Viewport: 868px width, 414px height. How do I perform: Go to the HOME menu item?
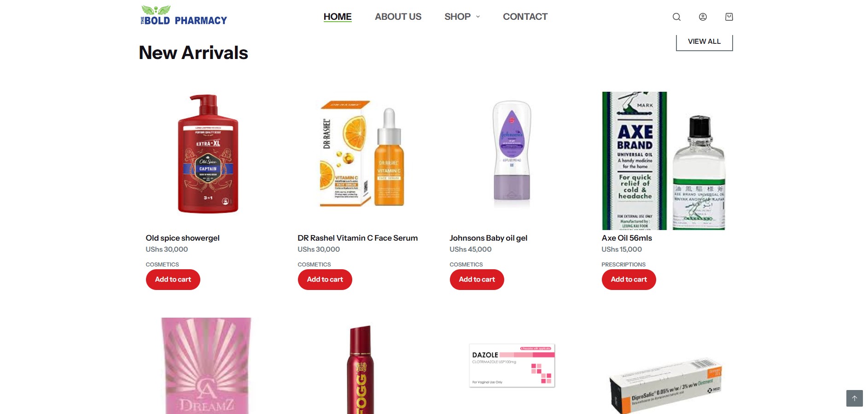[338, 17]
